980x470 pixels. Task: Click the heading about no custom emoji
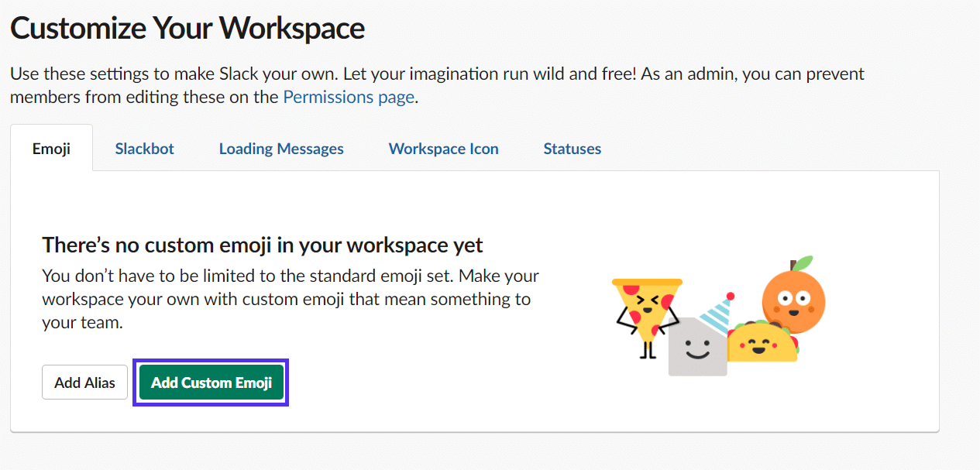point(262,244)
